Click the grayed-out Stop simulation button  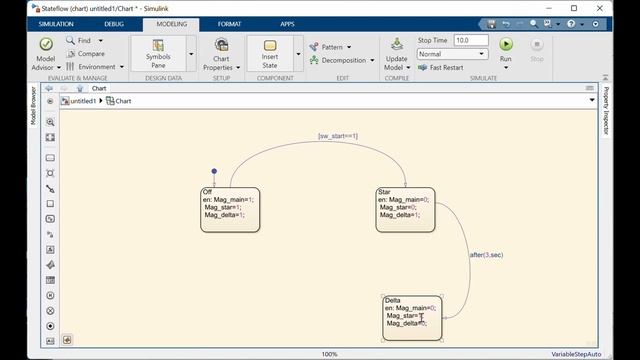(x=537, y=50)
